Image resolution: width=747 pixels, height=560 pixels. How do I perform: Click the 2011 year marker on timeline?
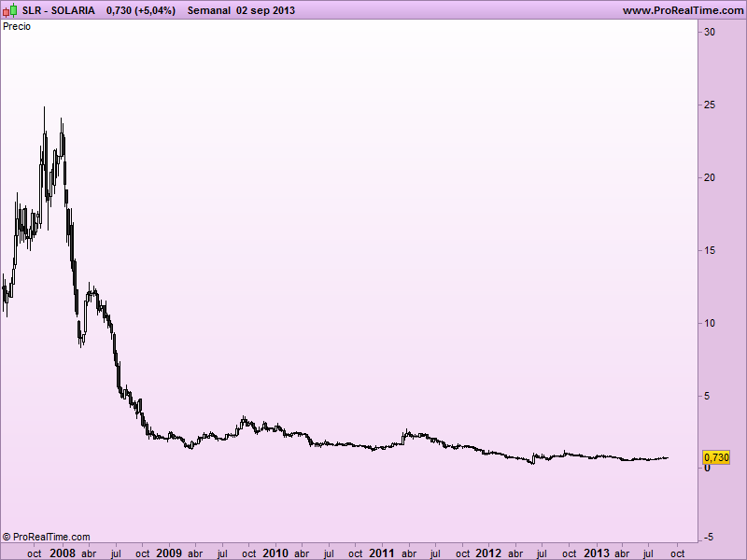(382, 553)
